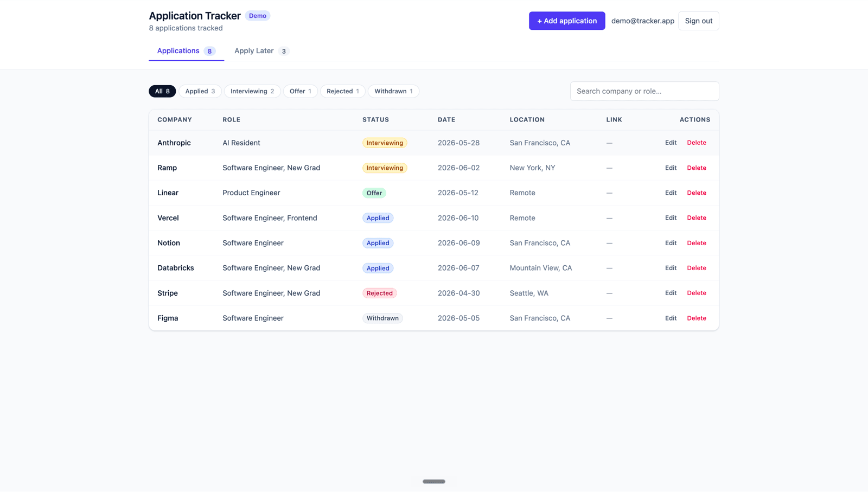Select the All filter chip

162,91
